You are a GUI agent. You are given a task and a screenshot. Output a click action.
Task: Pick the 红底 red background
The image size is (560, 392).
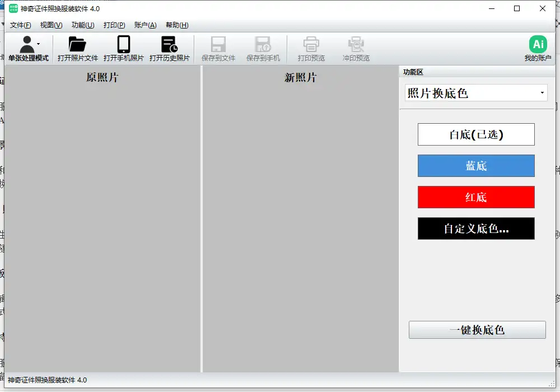[476, 197]
